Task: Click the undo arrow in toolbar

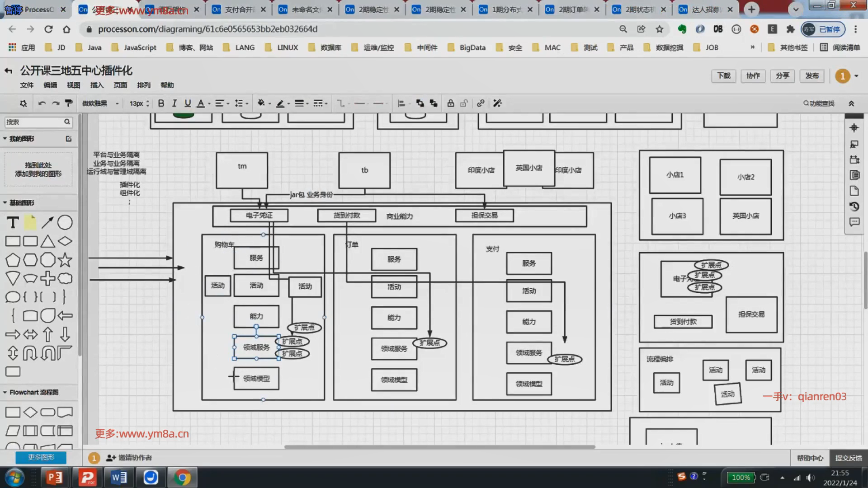Action: click(42, 103)
